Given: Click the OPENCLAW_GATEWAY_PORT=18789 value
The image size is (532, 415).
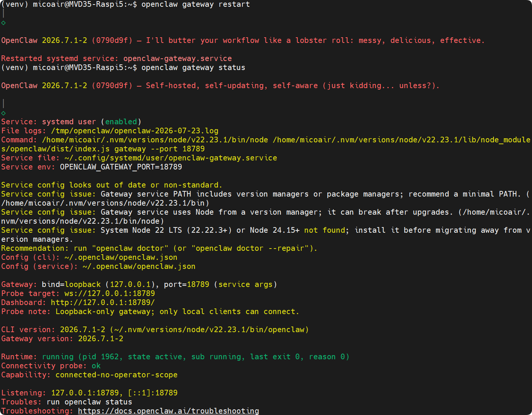Looking at the screenshot, I should click(x=121, y=167).
